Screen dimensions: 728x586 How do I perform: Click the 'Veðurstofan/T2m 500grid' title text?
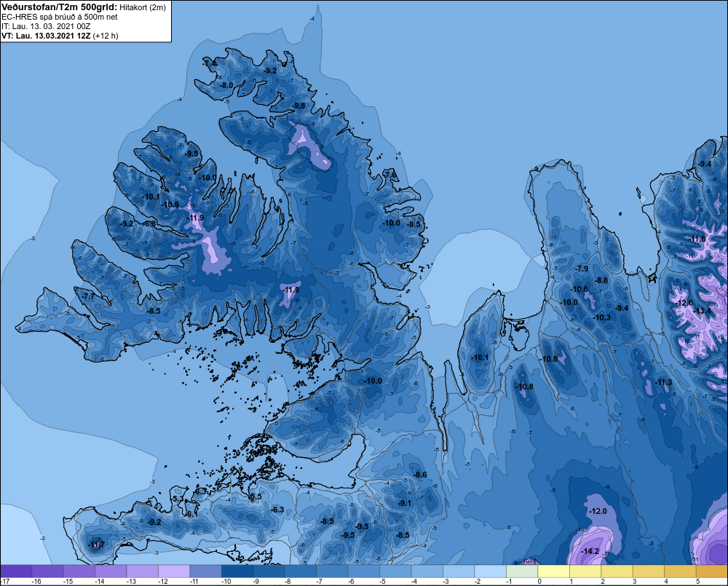[x=59, y=7]
